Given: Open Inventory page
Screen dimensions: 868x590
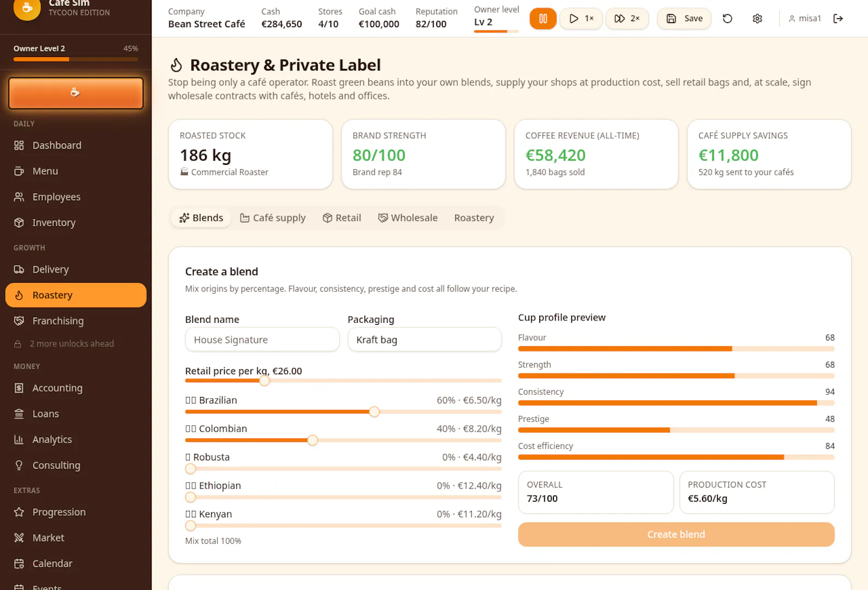Looking at the screenshot, I should (x=76, y=223).
